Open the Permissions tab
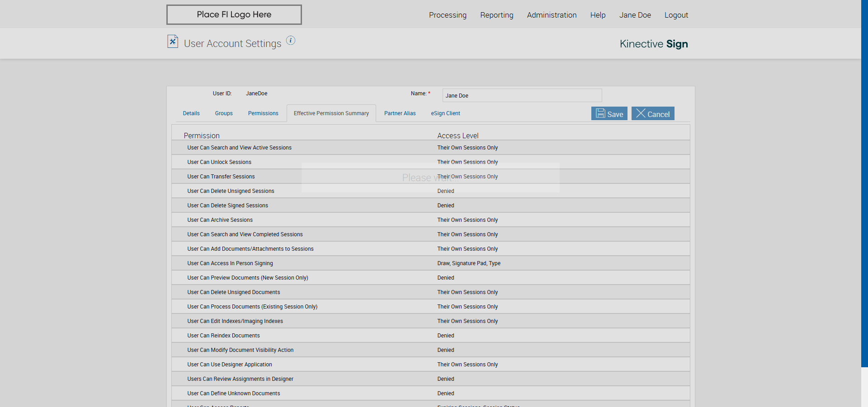The image size is (868, 407). point(263,113)
